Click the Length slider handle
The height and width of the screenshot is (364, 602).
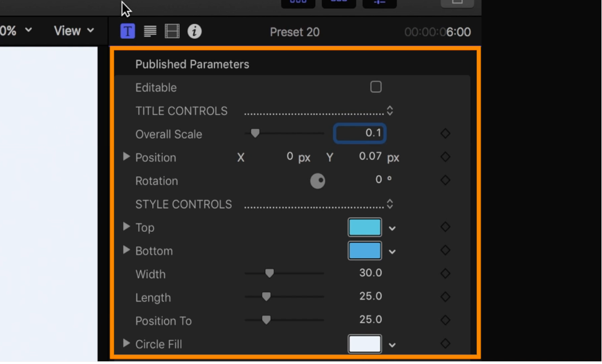266,297
